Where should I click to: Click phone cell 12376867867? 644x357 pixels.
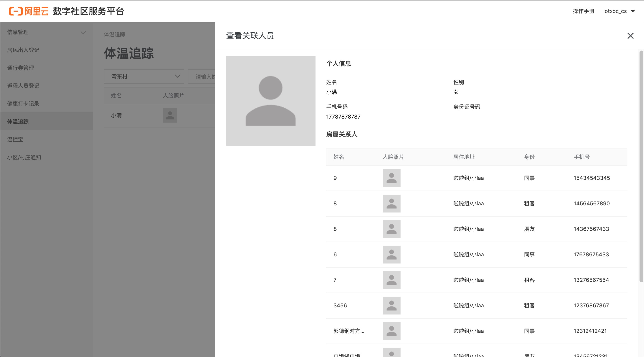point(591,306)
